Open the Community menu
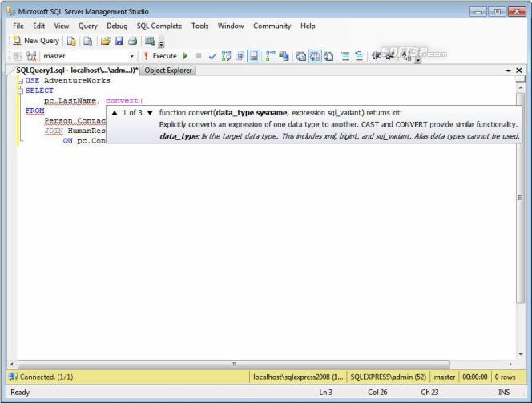Image resolution: width=532 pixels, height=403 pixels. tap(272, 26)
